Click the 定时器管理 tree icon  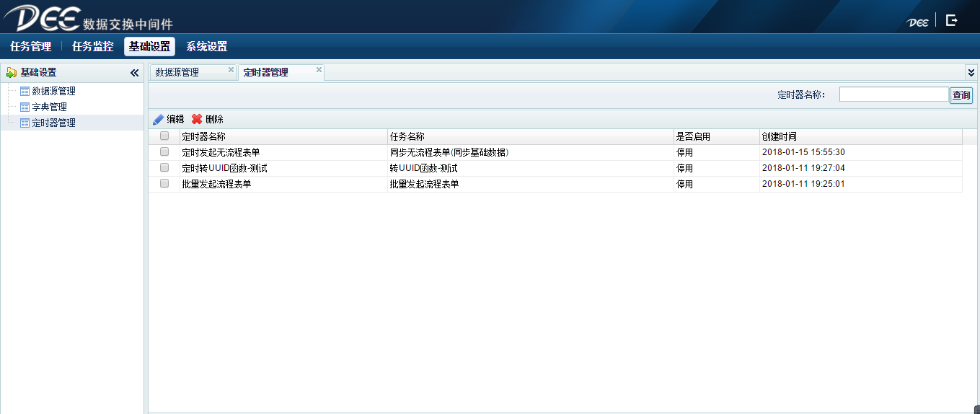pos(25,123)
